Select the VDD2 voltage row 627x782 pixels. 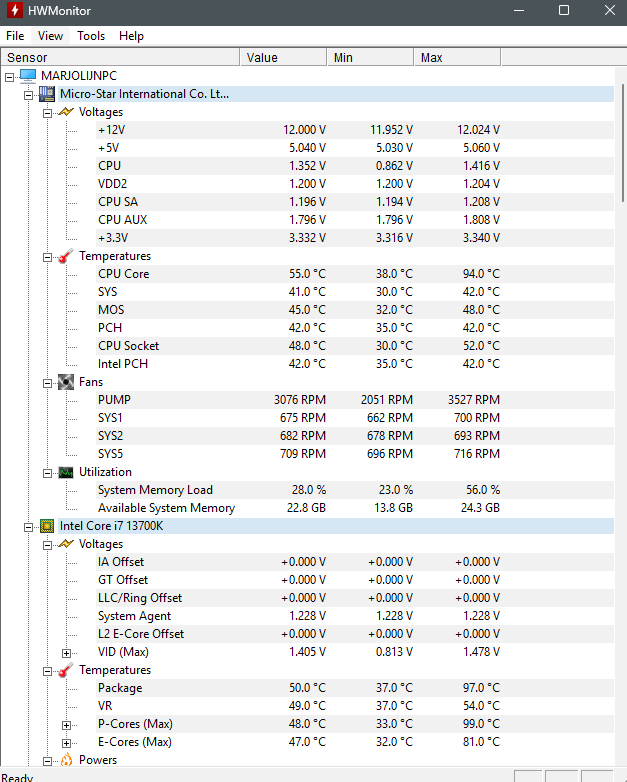point(355,184)
